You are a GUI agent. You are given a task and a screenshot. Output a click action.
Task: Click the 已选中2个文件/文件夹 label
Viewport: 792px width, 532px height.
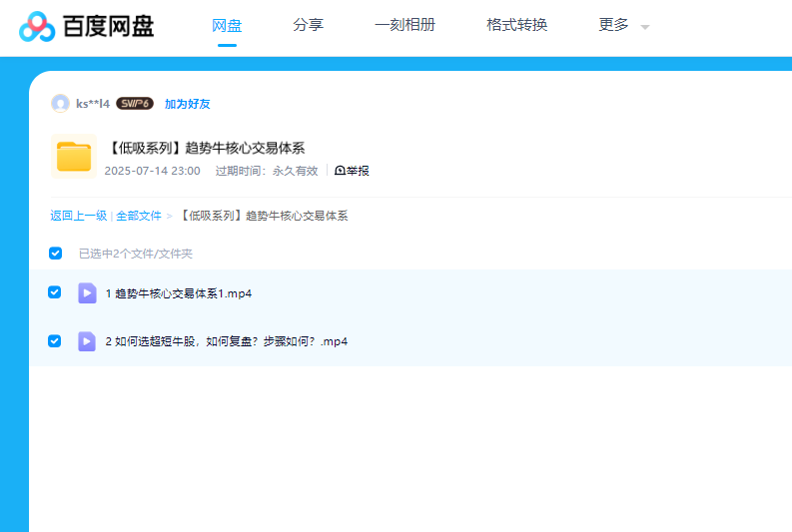[x=136, y=254]
